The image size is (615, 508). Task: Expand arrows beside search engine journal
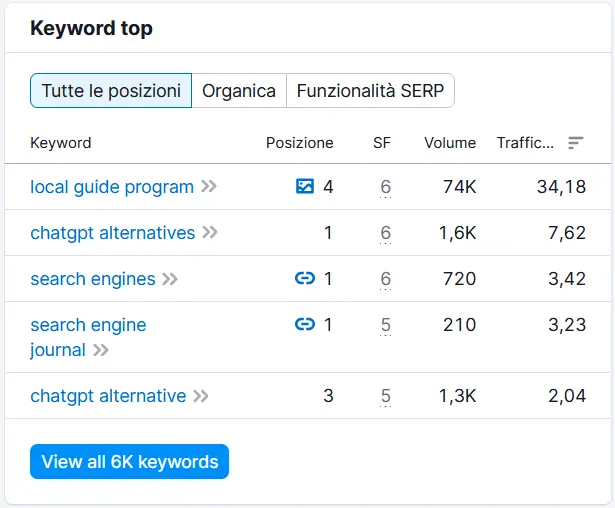click(100, 350)
